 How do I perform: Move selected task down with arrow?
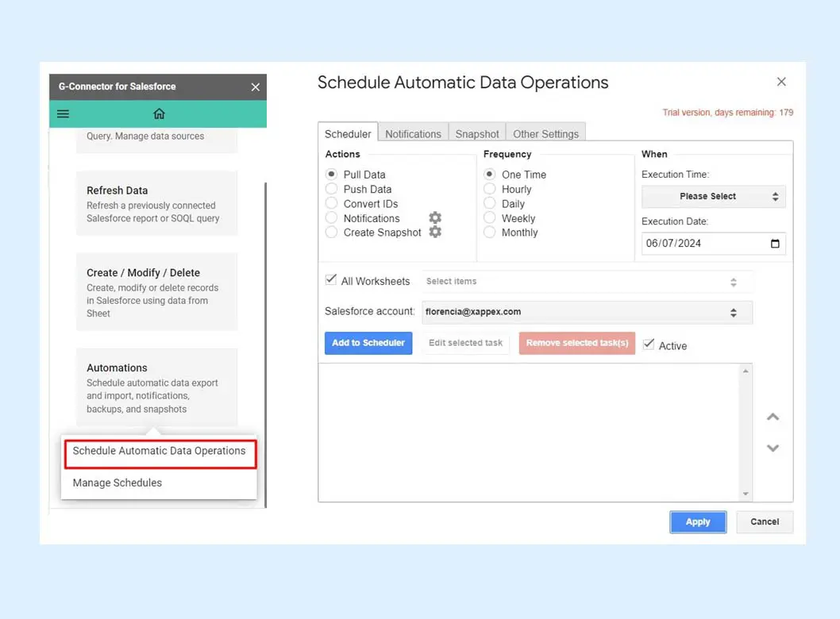pos(773,448)
